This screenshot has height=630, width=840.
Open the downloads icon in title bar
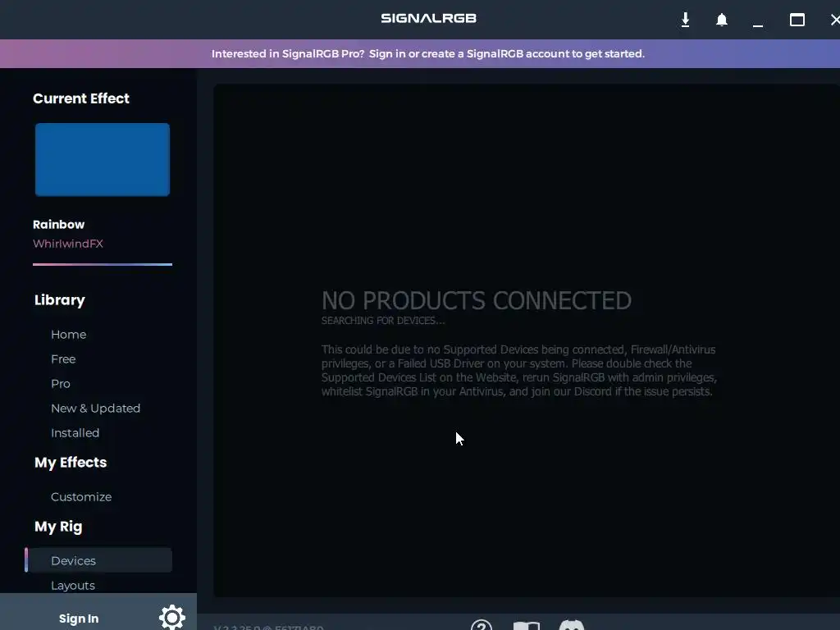685,20
